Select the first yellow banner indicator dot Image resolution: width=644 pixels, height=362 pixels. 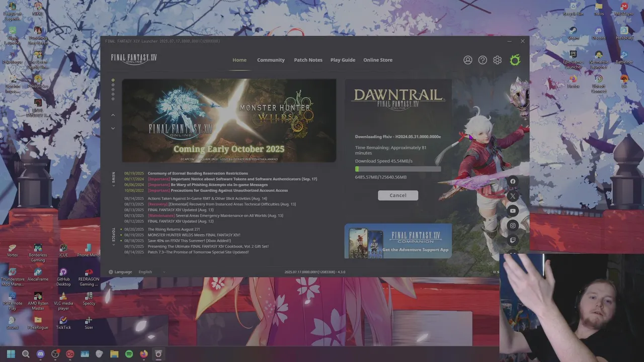coord(113,80)
